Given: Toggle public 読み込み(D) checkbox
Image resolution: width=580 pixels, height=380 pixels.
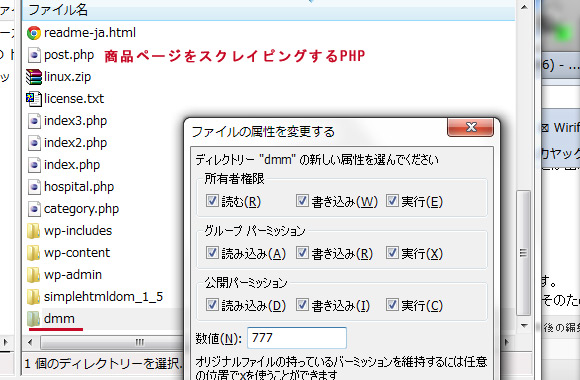Looking at the screenshot, I should coord(212,305).
